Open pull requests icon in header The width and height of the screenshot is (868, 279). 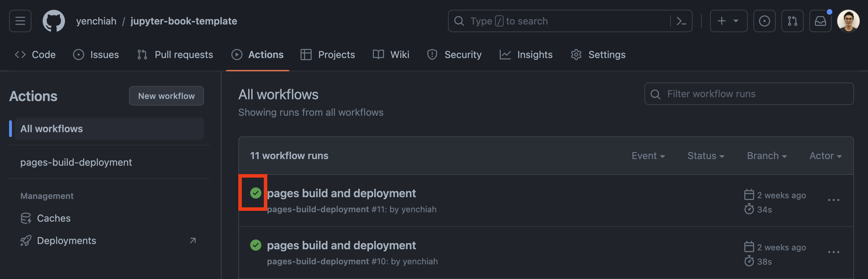point(792,21)
